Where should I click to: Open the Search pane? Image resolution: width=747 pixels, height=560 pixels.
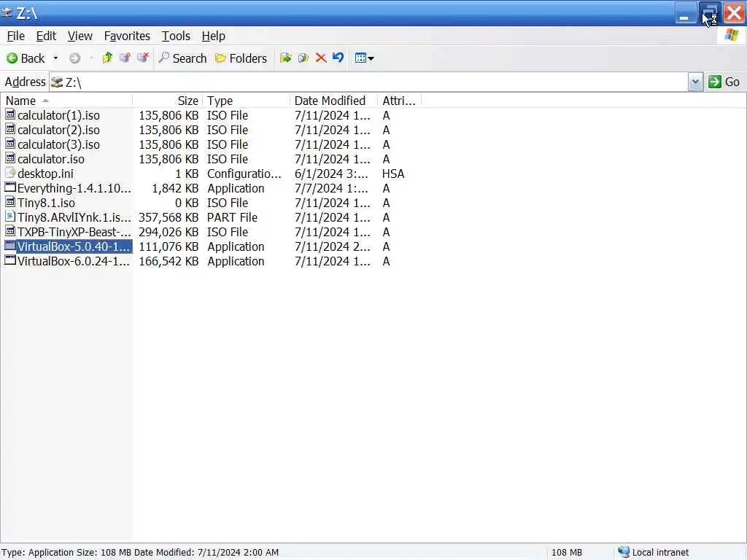click(x=182, y=58)
